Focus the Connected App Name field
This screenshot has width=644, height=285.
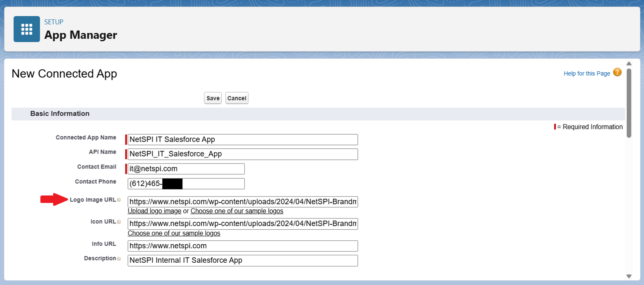242,140
